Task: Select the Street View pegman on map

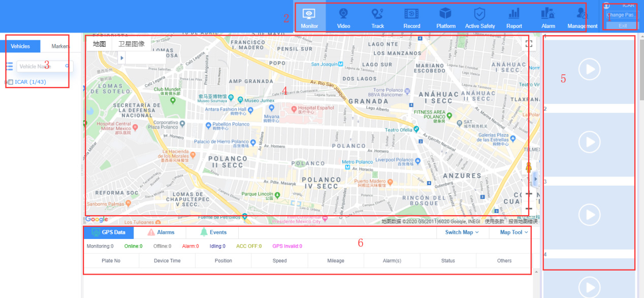Action: coord(528,167)
